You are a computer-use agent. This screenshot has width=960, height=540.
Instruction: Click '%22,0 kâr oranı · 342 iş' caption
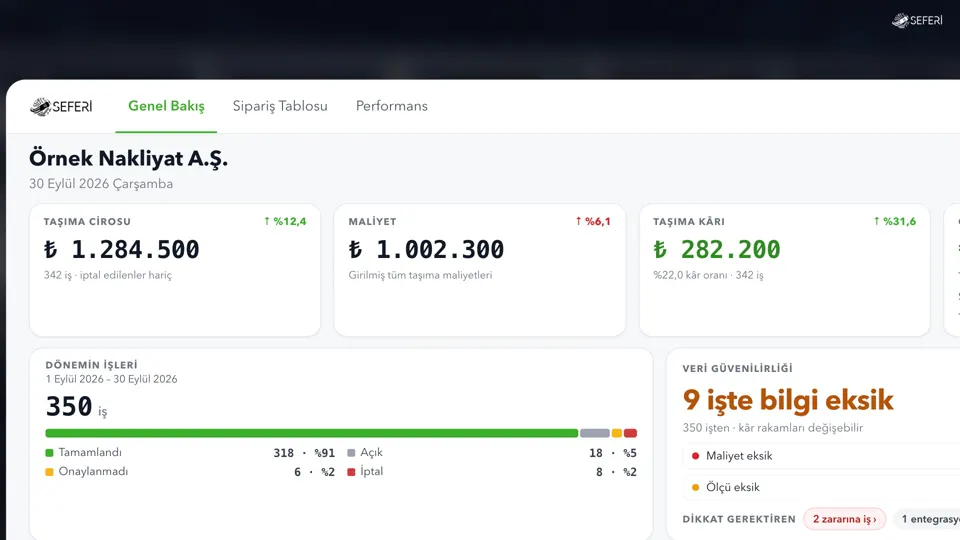click(x=708, y=275)
